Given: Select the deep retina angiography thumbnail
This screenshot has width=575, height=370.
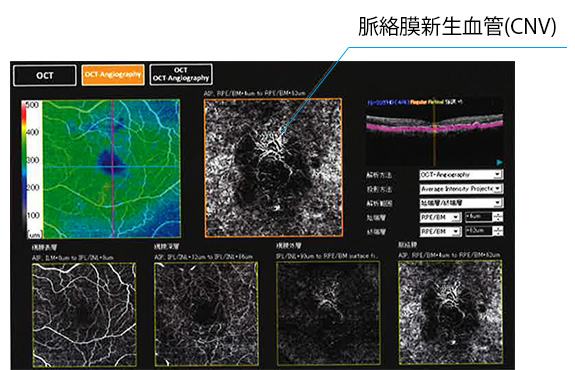Looking at the screenshot, I should tap(206, 314).
